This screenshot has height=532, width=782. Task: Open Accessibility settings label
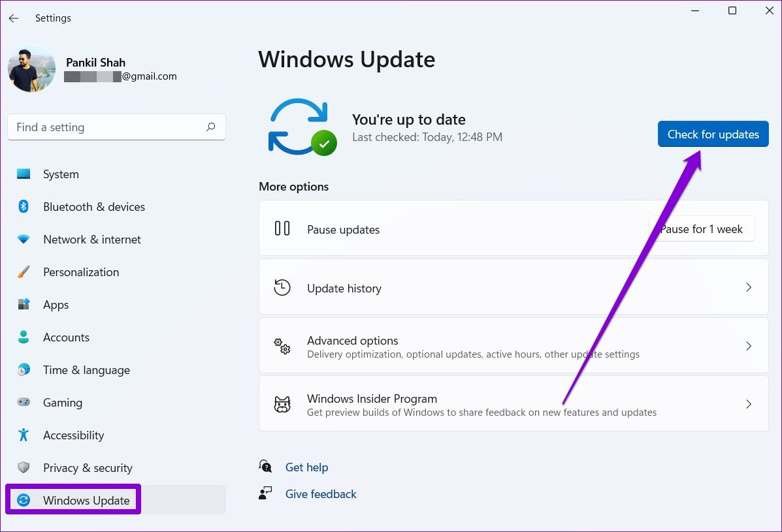point(74,435)
